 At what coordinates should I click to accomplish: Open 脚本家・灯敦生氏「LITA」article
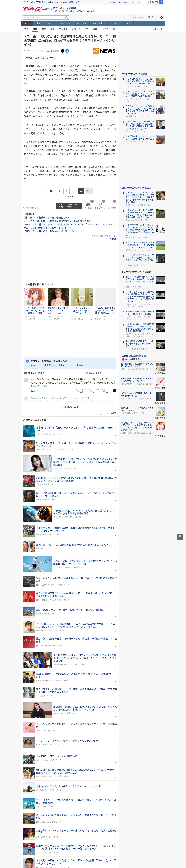(76, 429)
